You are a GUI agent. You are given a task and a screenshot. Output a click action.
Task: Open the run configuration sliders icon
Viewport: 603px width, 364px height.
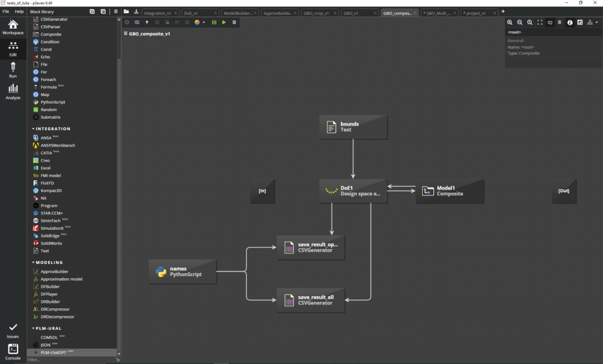click(x=214, y=22)
